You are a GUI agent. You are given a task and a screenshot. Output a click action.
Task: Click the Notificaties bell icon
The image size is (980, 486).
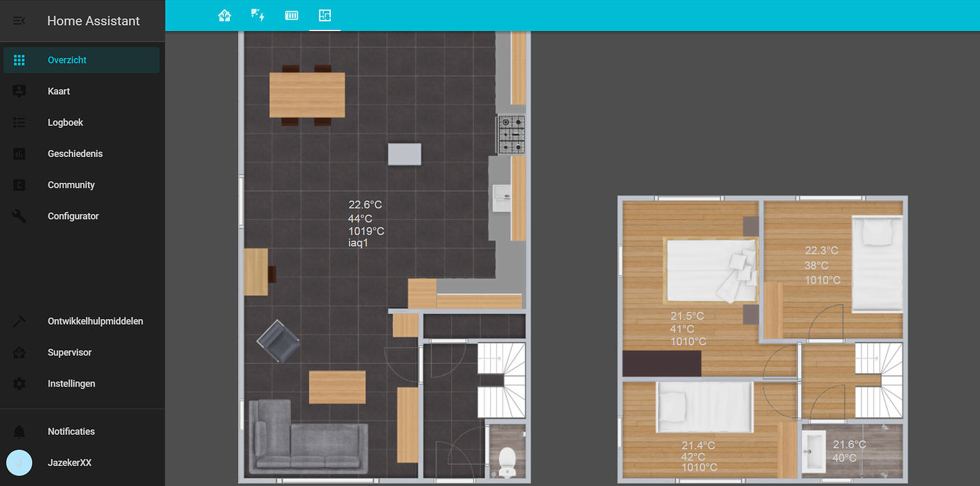[x=18, y=431]
